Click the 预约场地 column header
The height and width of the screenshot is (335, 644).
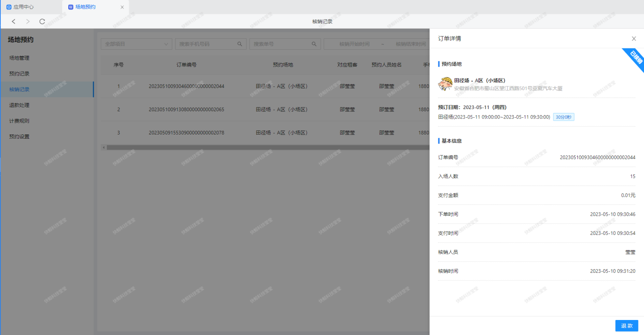(x=283, y=65)
